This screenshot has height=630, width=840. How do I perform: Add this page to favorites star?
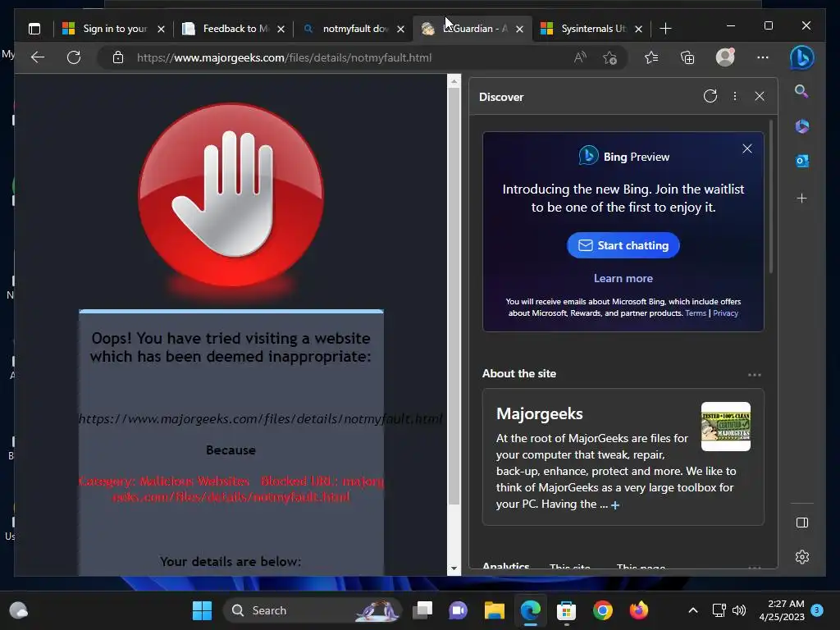click(x=609, y=57)
